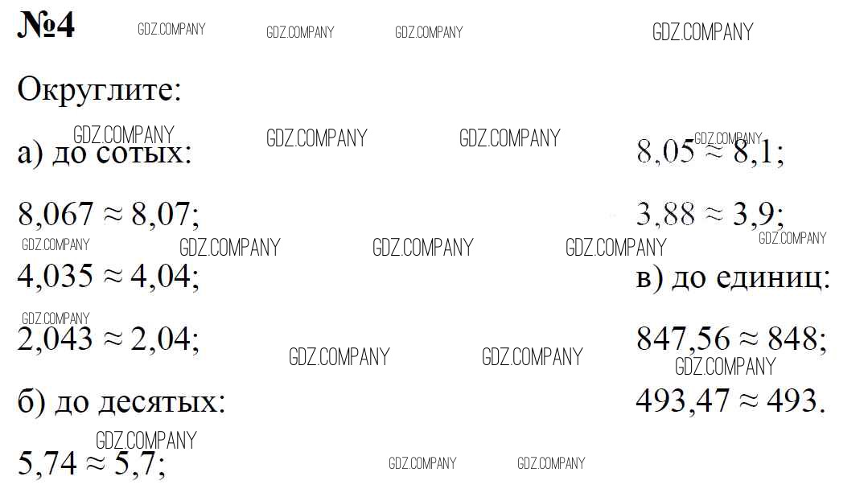The height and width of the screenshot is (497, 868).
Task: Click the line 8,067 ≈ 8,07
Action: 109,214
